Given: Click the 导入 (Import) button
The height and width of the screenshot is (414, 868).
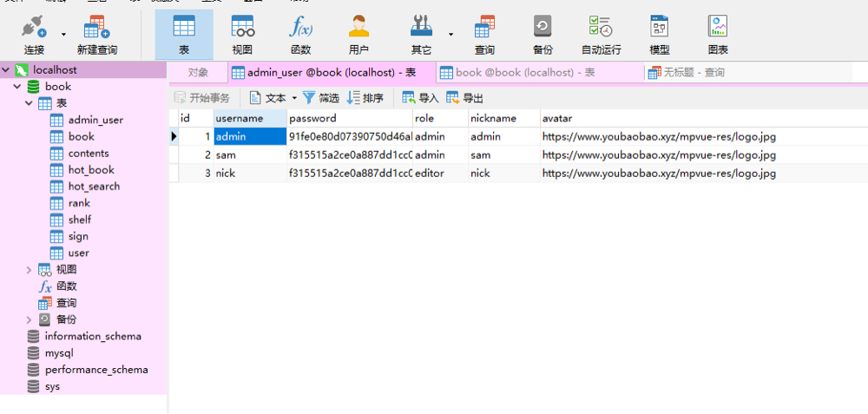Looking at the screenshot, I should [x=420, y=99].
